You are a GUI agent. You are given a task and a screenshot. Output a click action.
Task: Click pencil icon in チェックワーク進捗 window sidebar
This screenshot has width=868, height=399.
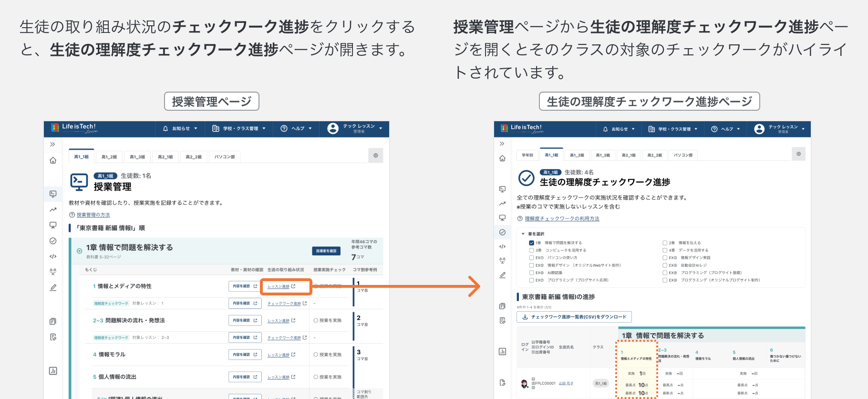(502, 275)
